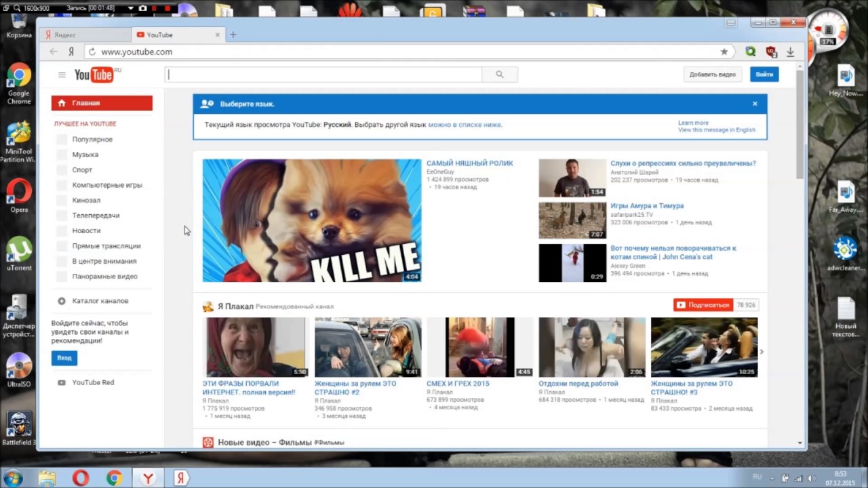Click the Вход button in the sidebar
The image size is (868, 488).
click(64, 358)
